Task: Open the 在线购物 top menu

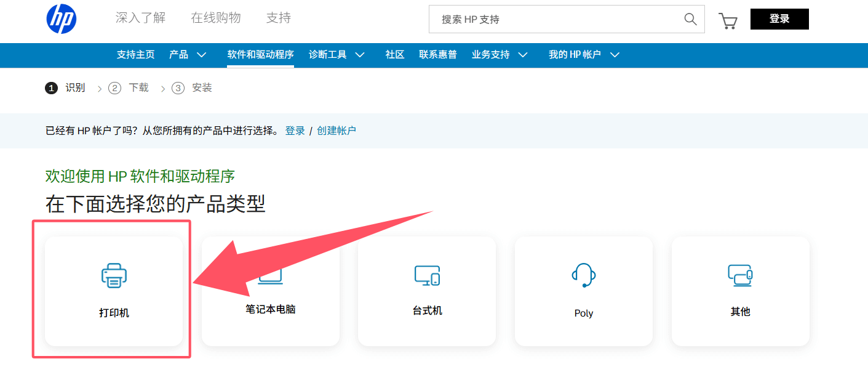Action: (x=216, y=18)
